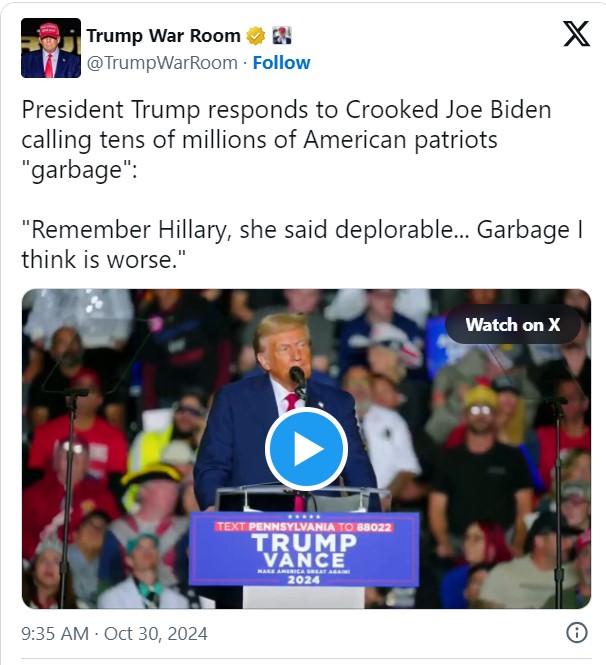606x665 pixels.
Task: Open the @TrumpWarRoom handle link
Action: [x=162, y=63]
